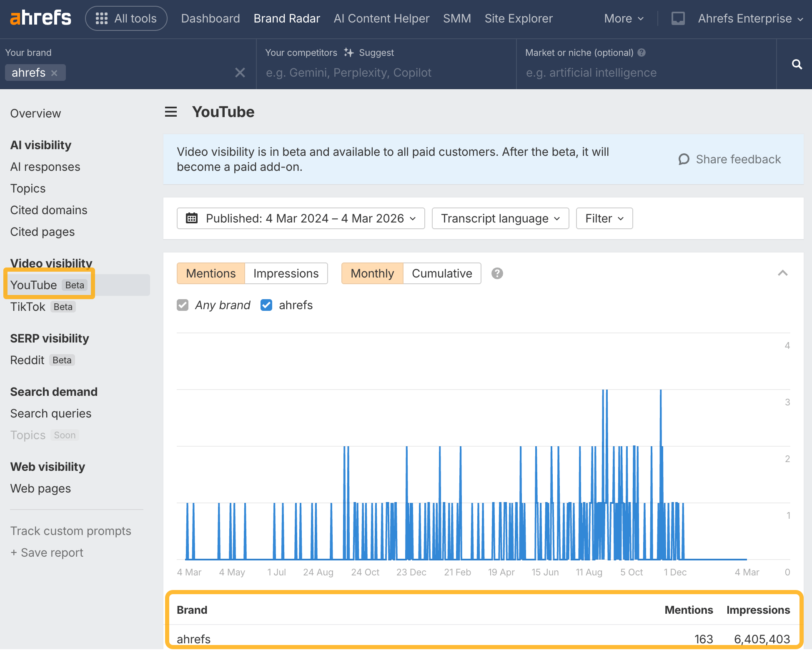Click the Market or niche help icon
The width and height of the screenshot is (812, 650).
(641, 52)
